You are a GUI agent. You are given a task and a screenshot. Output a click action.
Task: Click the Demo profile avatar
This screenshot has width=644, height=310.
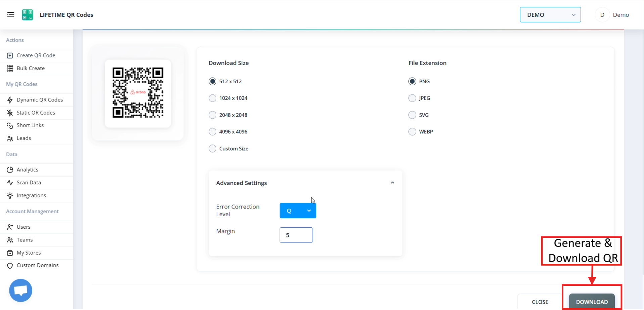(x=602, y=15)
